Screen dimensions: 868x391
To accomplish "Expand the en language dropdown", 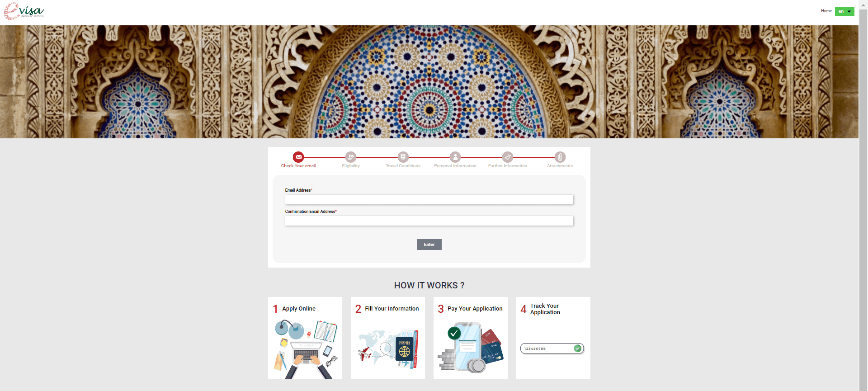I will [x=844, y=11].
